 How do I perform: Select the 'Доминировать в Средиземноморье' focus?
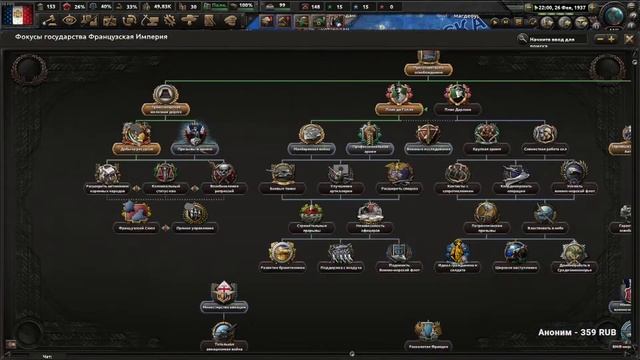click(x=574, y=257)
